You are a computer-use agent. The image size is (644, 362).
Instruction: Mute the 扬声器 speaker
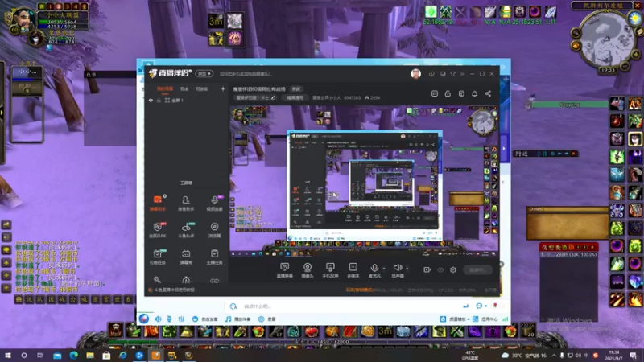(x=397, y=270)
